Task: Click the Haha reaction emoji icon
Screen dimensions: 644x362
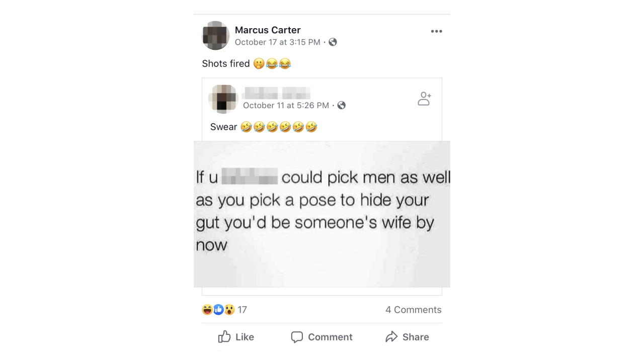Action: pos(207,310)
